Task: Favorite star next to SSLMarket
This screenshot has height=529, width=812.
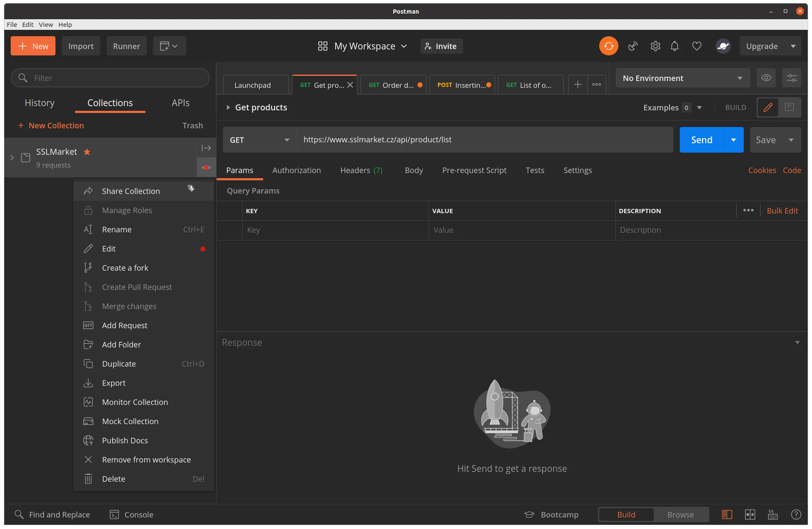Action: point(87,152)
